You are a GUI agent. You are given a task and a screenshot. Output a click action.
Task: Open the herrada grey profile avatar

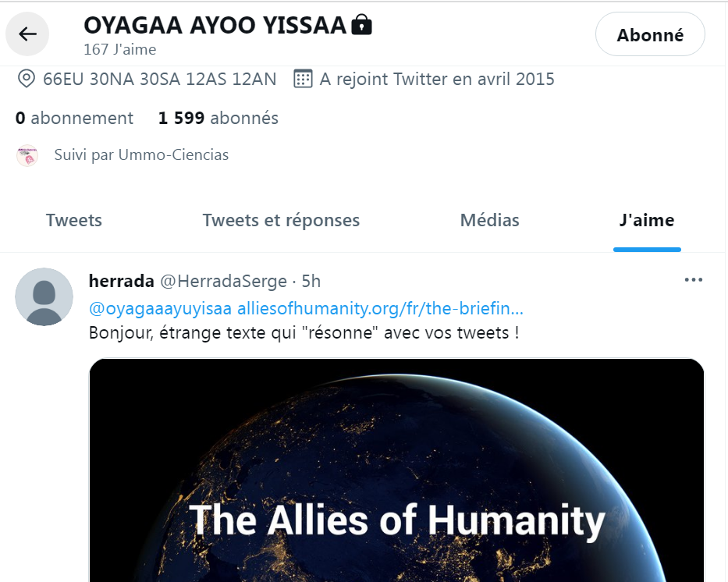pyautogui.click(x=44, y=296)
